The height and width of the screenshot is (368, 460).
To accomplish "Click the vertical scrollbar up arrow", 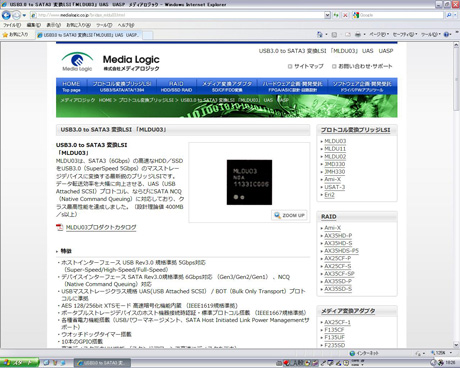I will tap(456, 45).
